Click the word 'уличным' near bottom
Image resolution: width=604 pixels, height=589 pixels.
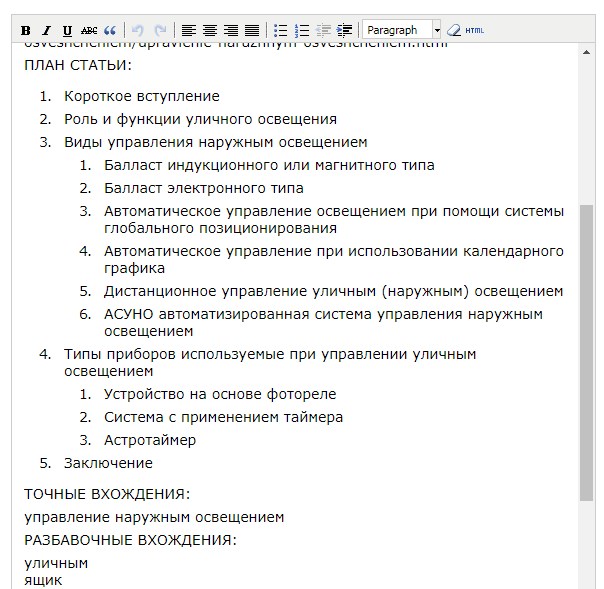(x=56, y=564)
